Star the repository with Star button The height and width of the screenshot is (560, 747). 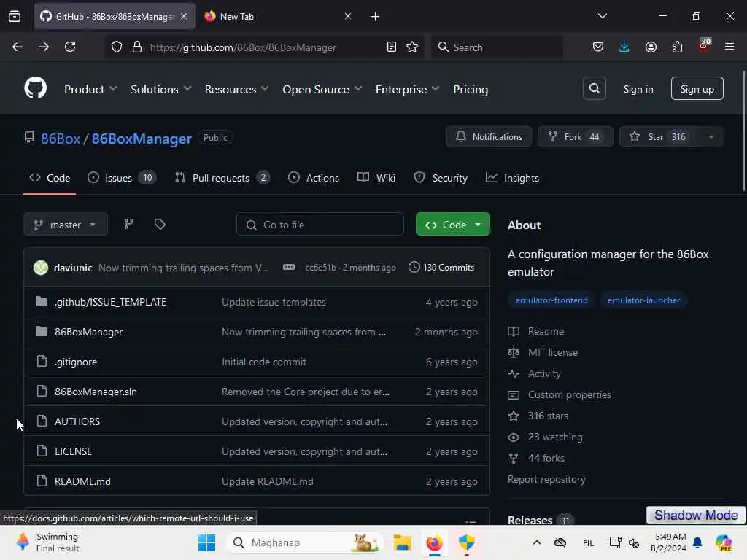pos(659,136)
